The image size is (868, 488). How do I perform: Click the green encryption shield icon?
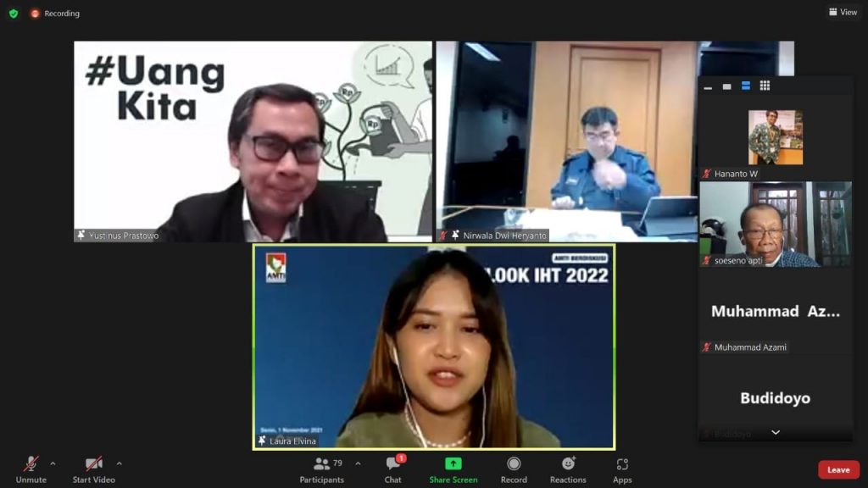click(14, 14)
